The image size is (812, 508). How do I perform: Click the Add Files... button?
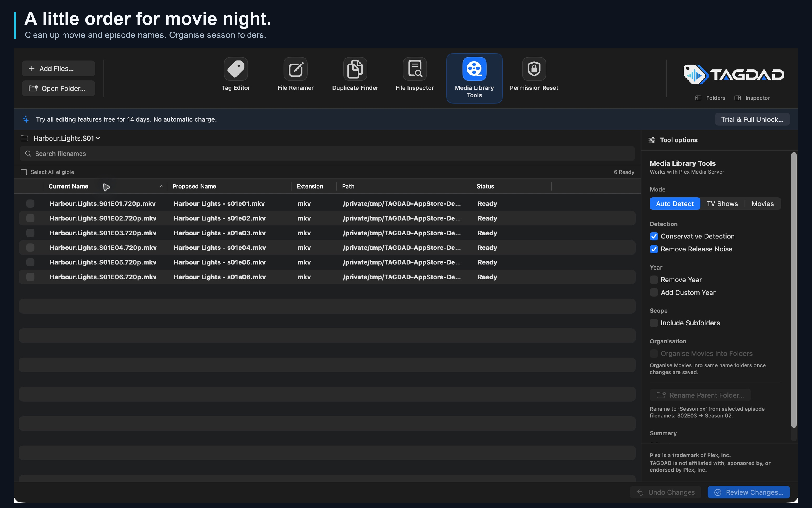[58, 69]
